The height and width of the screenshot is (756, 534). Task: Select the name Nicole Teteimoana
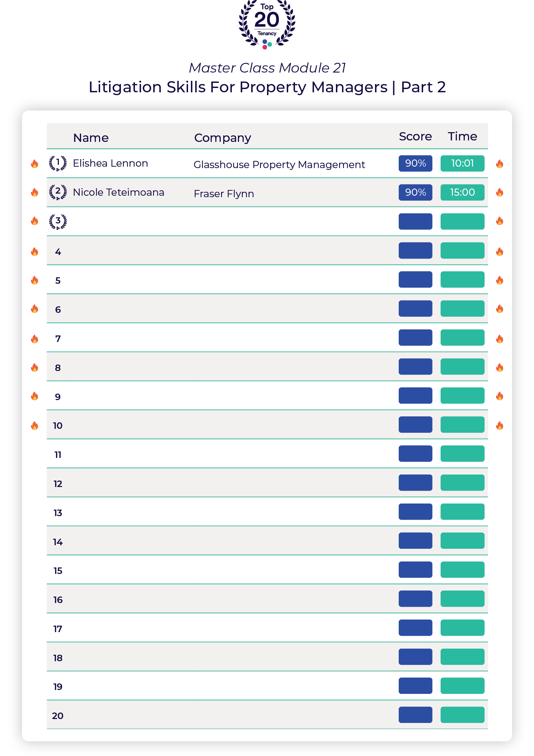pos(118,192)
